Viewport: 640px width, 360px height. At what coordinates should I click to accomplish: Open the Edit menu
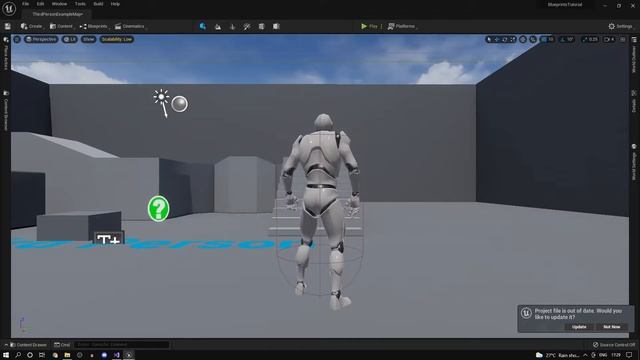click(40, 4)
